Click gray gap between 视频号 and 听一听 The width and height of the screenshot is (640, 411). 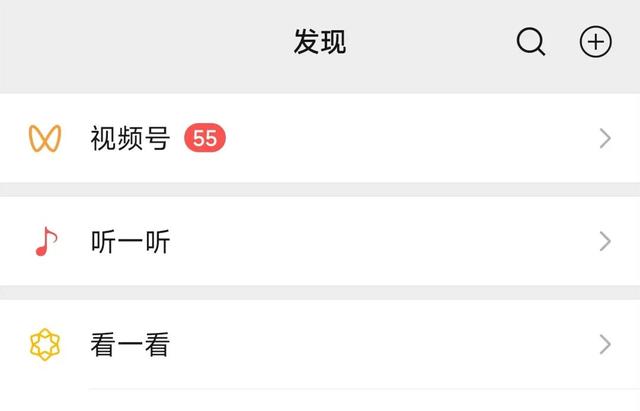[320, 189]
